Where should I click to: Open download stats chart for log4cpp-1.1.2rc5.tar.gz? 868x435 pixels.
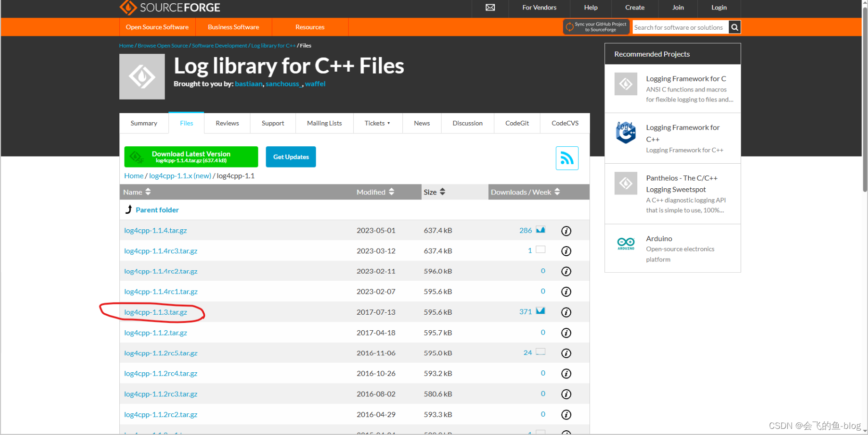(541, 351)
